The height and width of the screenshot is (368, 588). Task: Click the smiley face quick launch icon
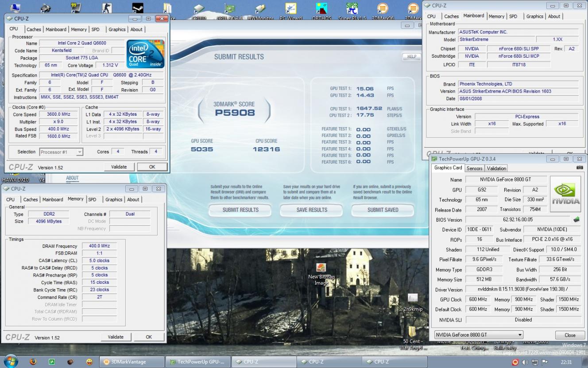click(x=89, y=362)
